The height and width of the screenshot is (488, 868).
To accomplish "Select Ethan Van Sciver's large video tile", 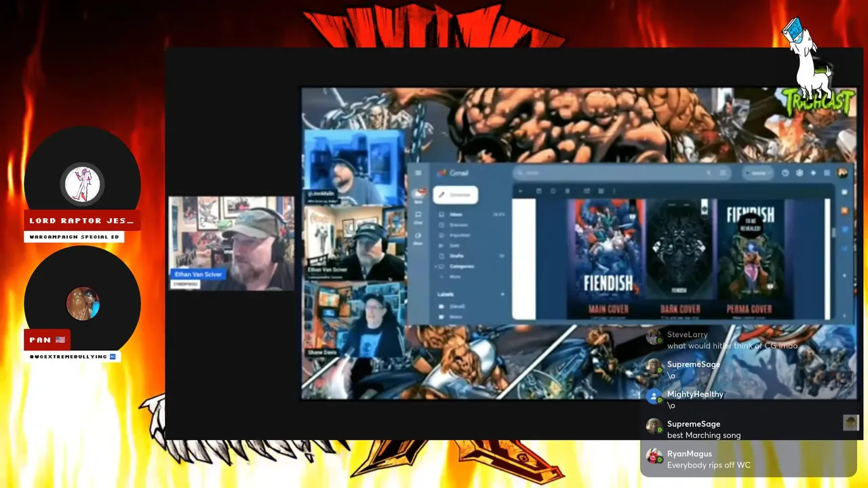I will 231,243.
